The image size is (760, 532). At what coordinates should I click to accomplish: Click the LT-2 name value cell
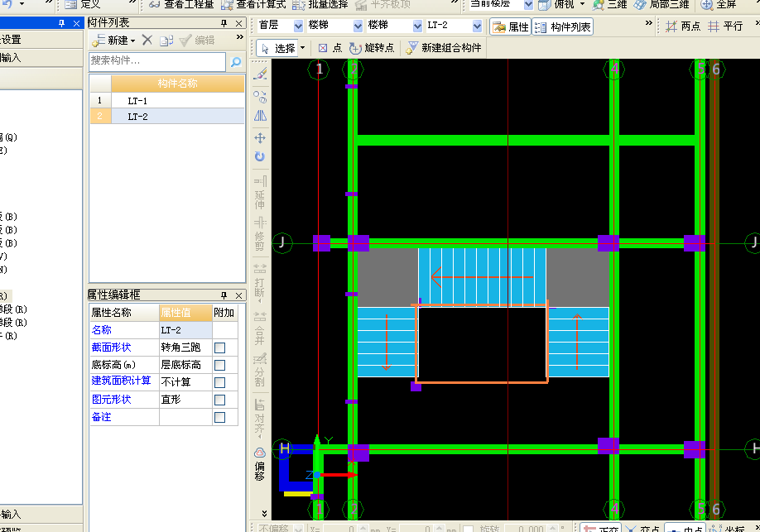tap(185, 330)
